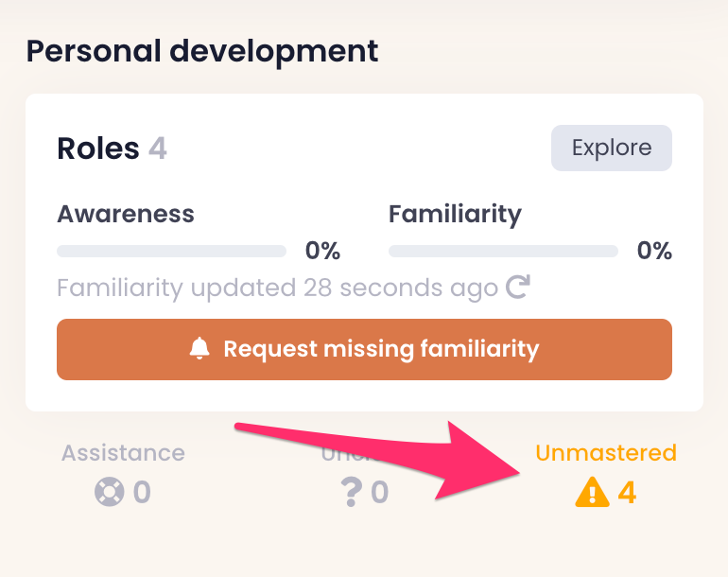Screen dimensions: 728x577
Task: Click the Familiarity 0% value
Action: [653, 251]
